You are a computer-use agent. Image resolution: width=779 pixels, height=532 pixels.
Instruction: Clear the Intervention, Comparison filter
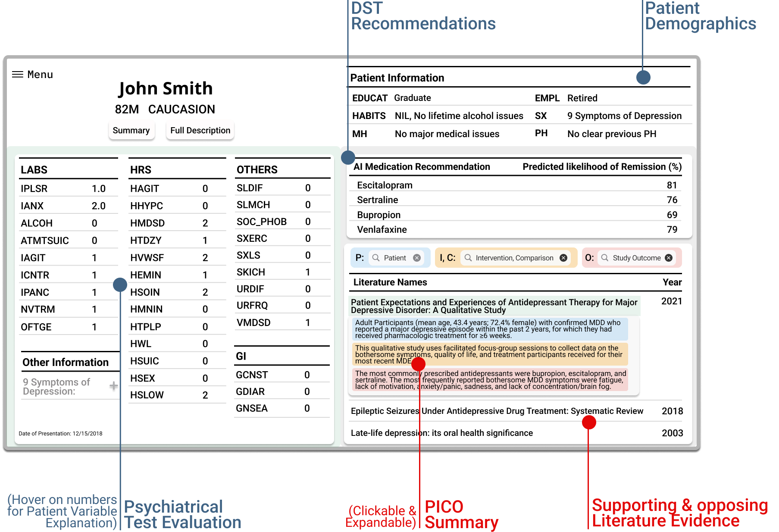pos(563,258)
